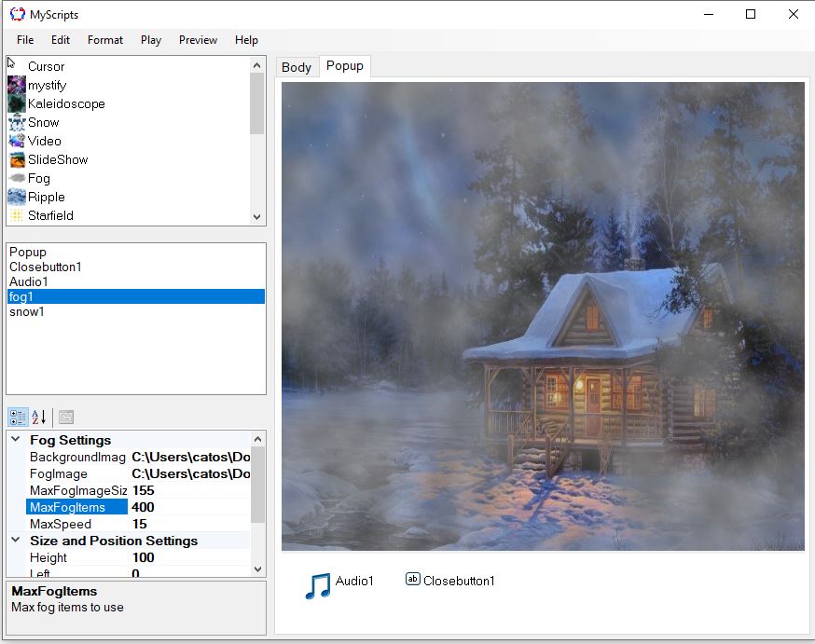Click the MaxFogImageSize value 155
The image size is (815, 644).
point(190,490)
